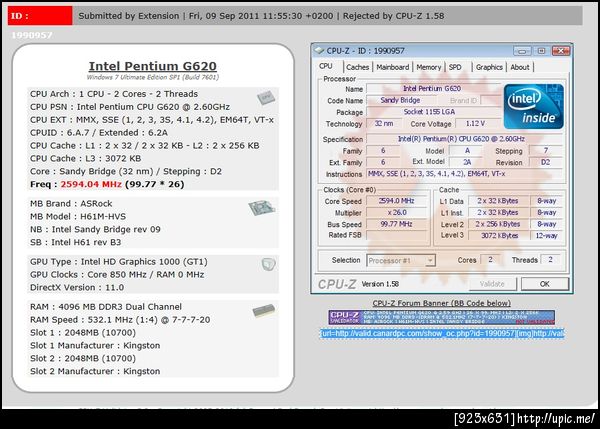Open the Mainboard tab
Viewport: 600px width, 429px height.
tap(393, 67)
